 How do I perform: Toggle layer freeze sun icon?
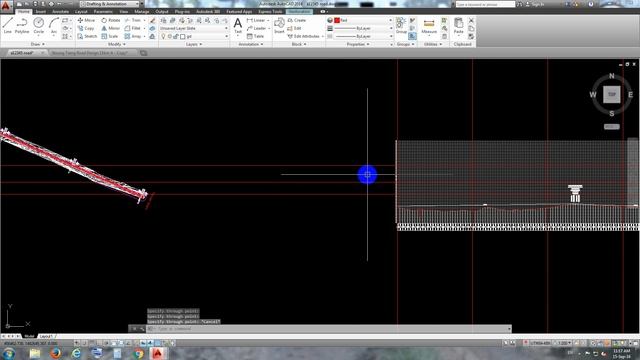[x=170, y=36]
